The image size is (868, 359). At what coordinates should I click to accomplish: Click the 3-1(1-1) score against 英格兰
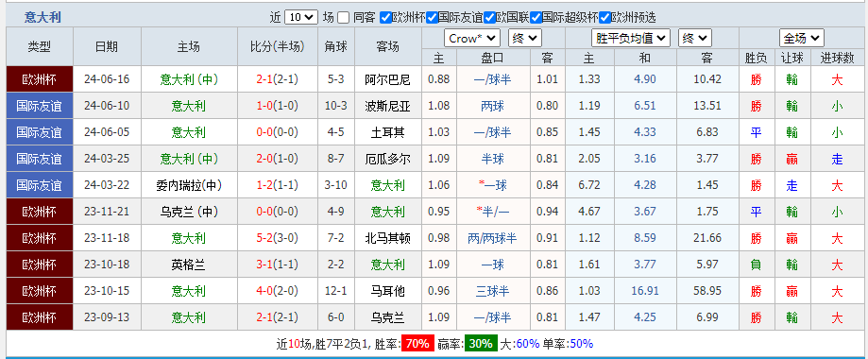[x=277, y=265]
